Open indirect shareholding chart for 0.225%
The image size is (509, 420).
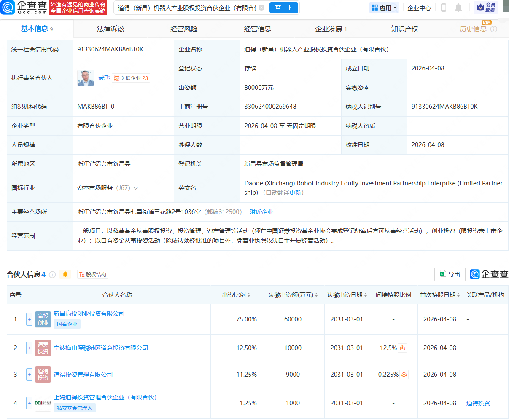(404, 375)
